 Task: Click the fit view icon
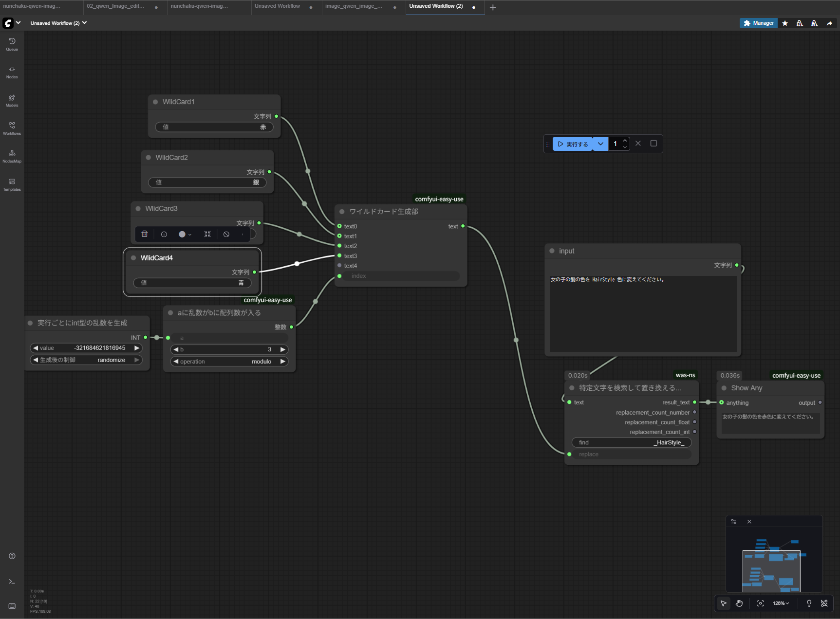(760, 603)
